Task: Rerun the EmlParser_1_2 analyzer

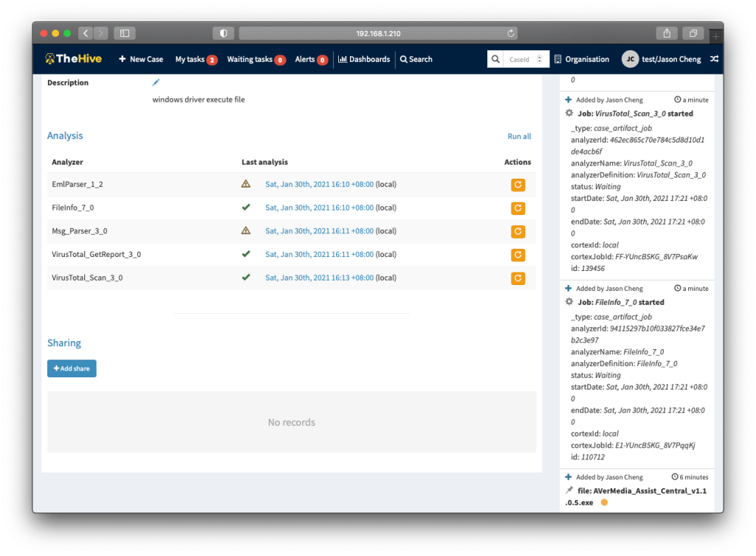Action: [518, 185]
